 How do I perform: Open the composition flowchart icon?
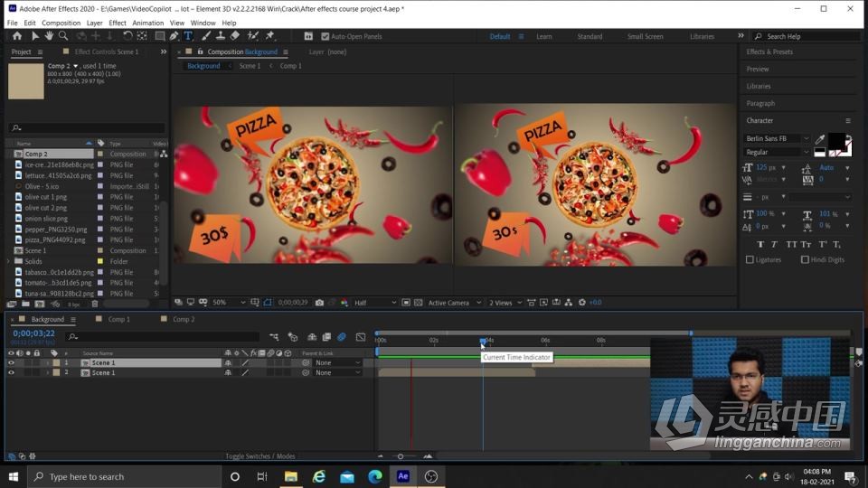[x=569, y=303]
